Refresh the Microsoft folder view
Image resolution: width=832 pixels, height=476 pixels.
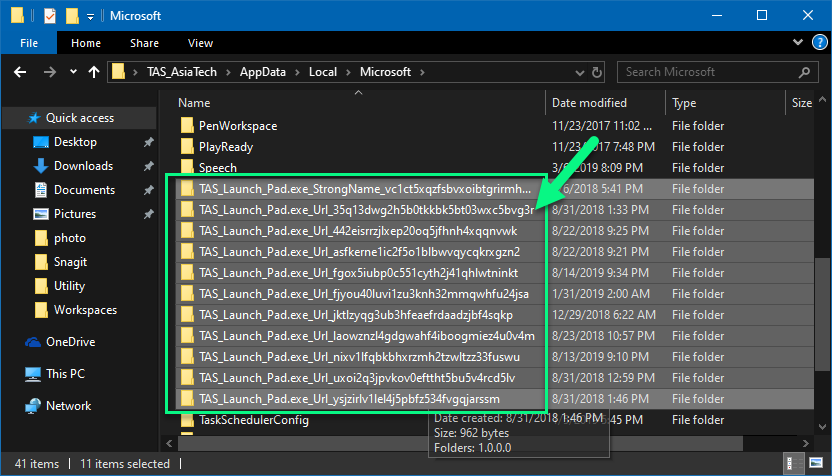coord(597,73)
